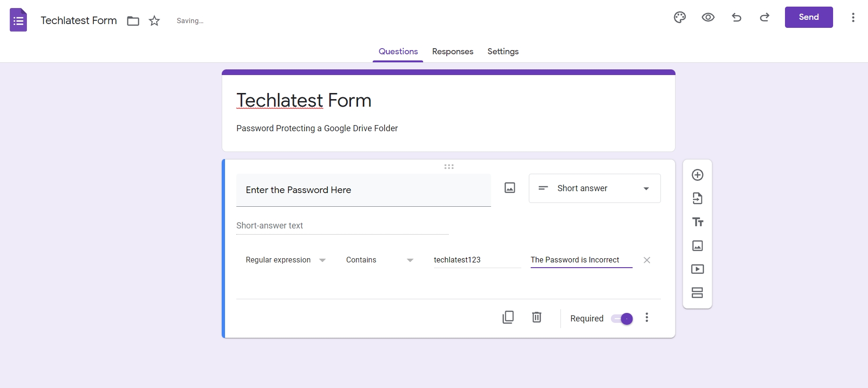
Task: Open the Google Forms home icon
Action: coord(18,20)
